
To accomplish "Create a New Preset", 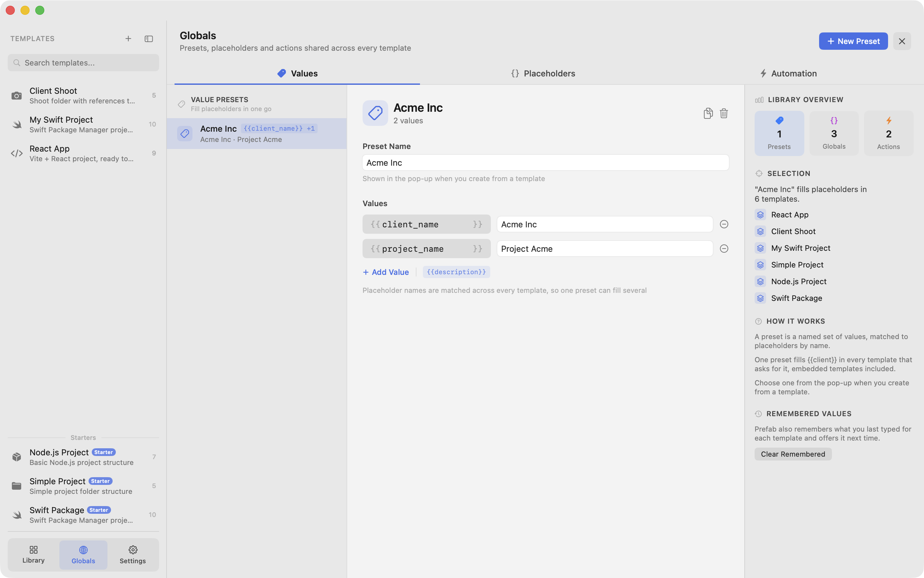I will [x=853, y=41].
